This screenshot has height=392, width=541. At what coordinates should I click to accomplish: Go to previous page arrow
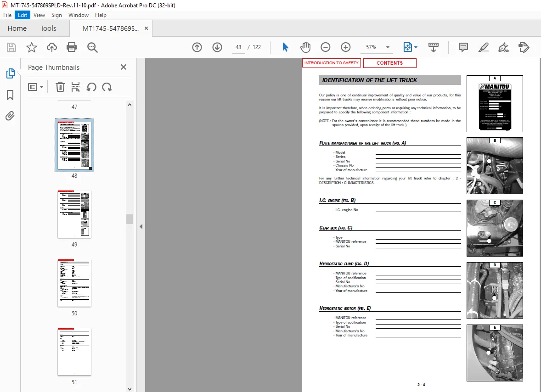tap(197, 47)
